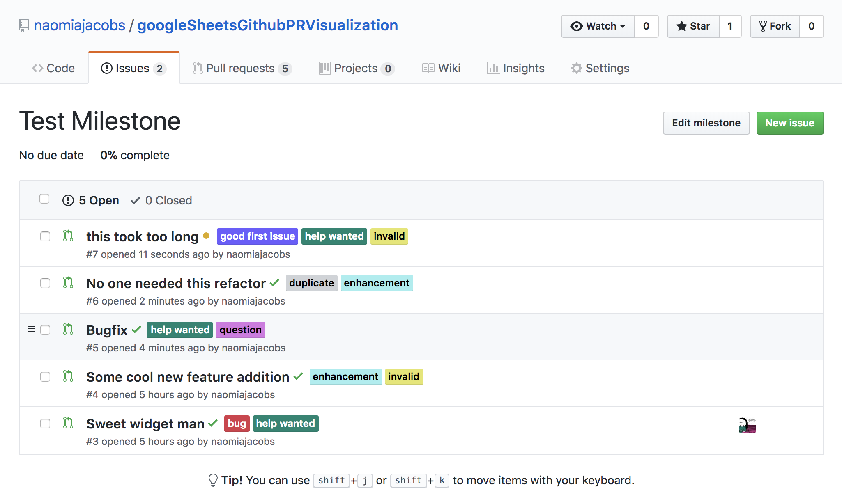
Task: Toggle checkbox for 'No one needed this refactor' issue
Action: coord(45,283)
